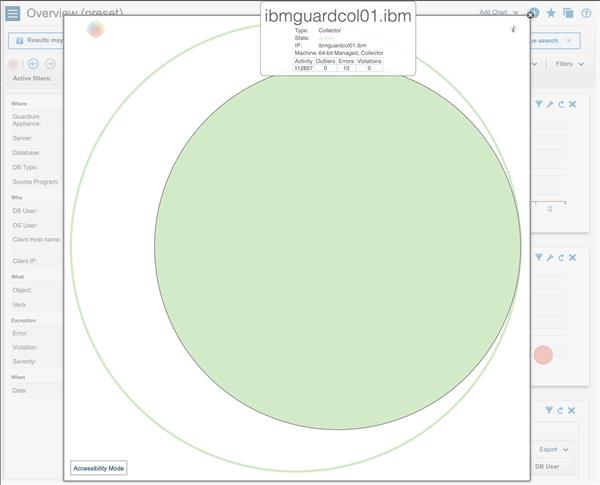
Task: Click the DB User filter label in sidebar
Action: tap(25, 211)
